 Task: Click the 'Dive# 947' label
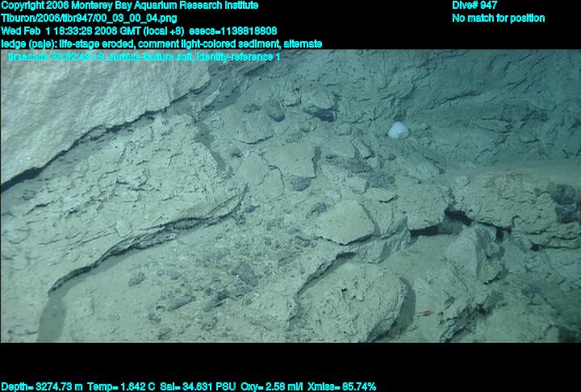[474, 6]
